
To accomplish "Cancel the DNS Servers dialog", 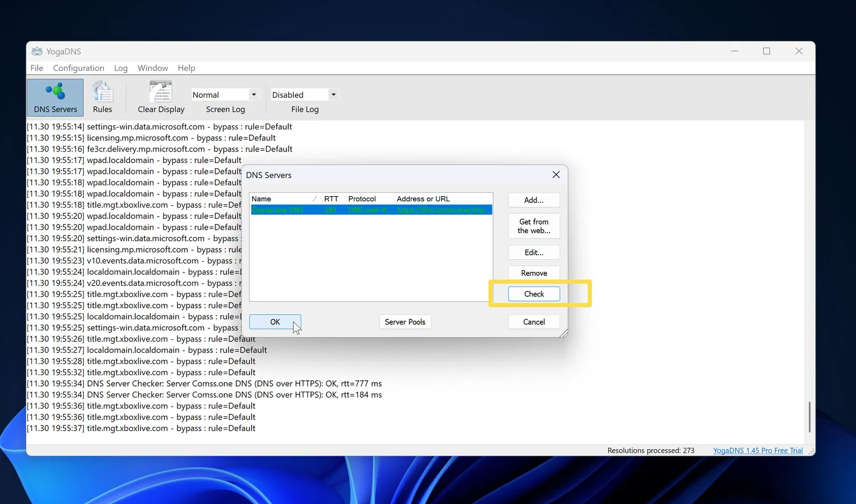I will pos(534,322).
